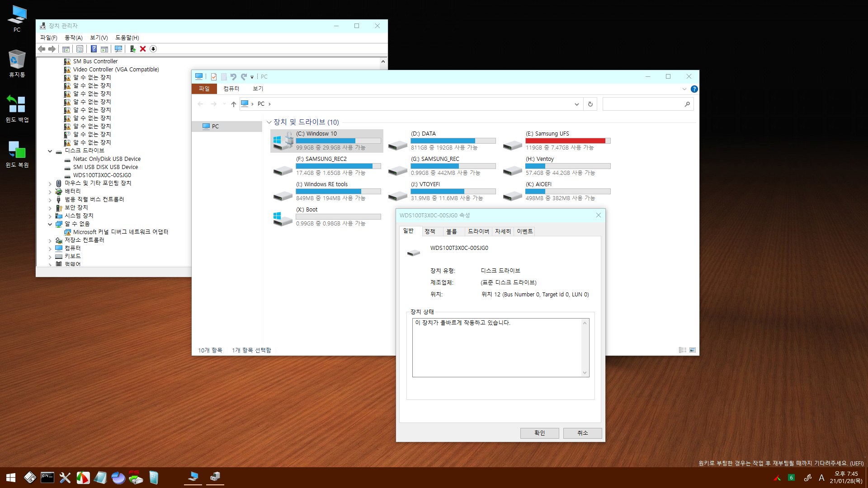Viewport: 868px width, 488px height.
Task: Switch to large icons view in Explorer status bar
Action: coord(693,350)
